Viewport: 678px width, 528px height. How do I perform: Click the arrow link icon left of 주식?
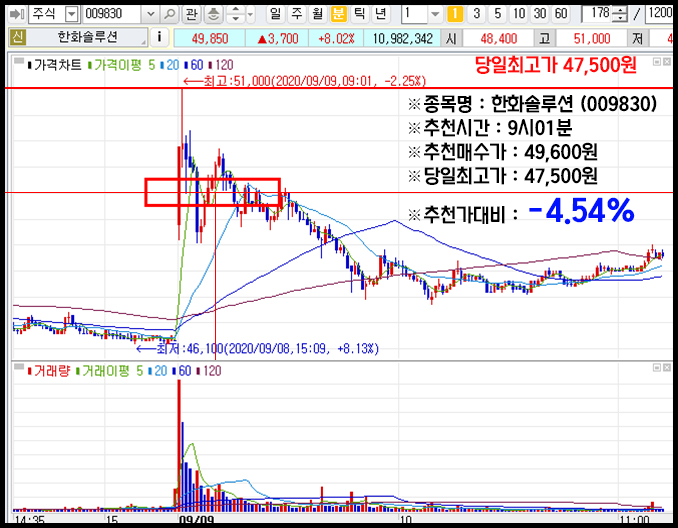click(x=17, y=14)
